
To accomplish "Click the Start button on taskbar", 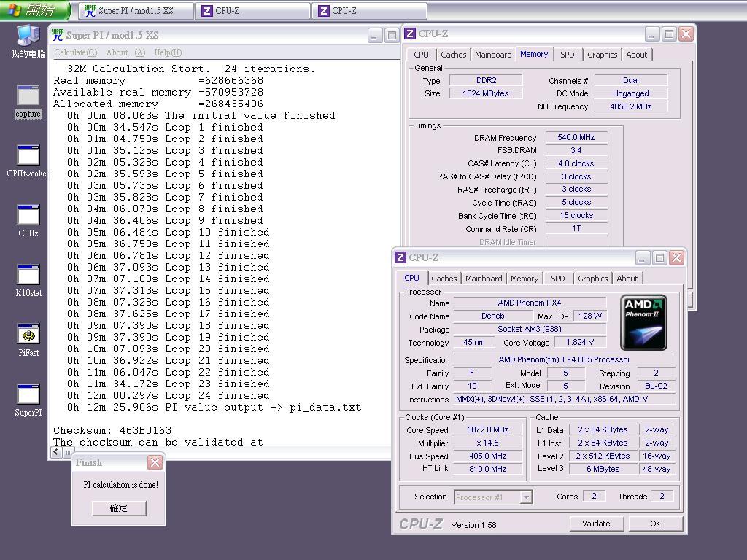I will pos(35,10).
